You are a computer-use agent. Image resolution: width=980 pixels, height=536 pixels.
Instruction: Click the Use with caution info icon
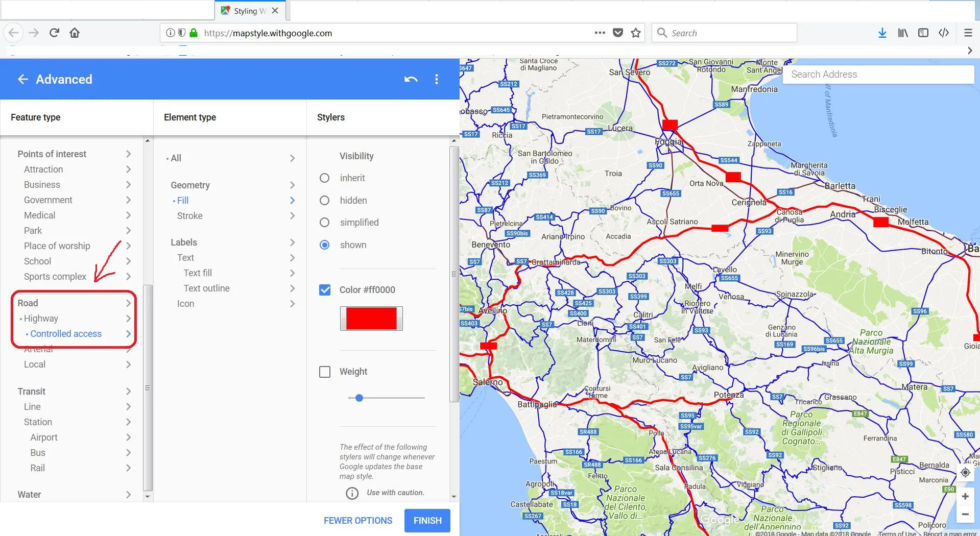click(352, 493)
